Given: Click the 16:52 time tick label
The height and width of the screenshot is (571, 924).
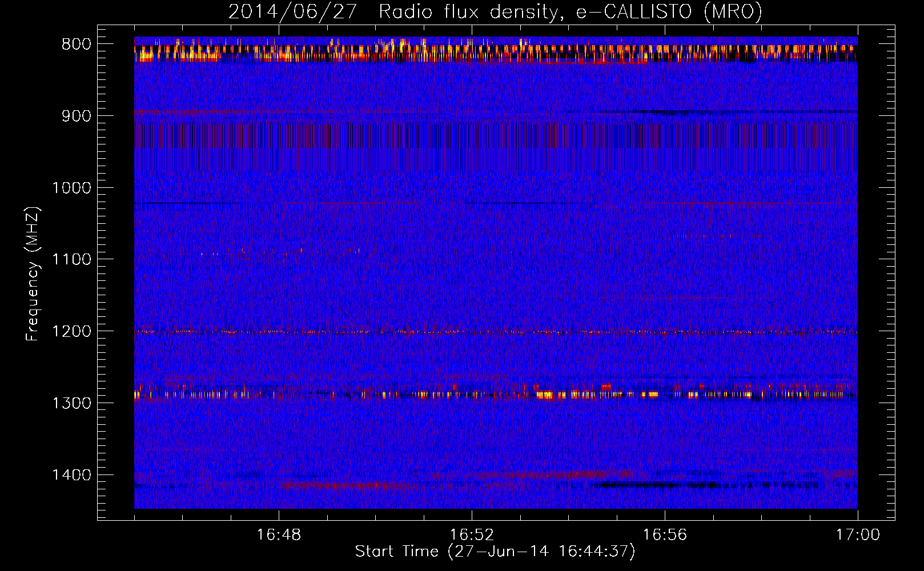Looking at the screenshot, I should click(472, 535).
